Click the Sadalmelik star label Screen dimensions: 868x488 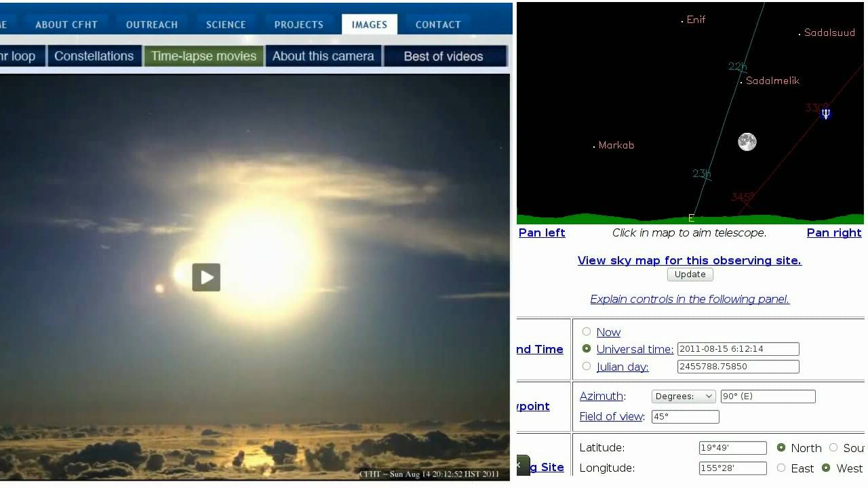click(x=772, y=81)
